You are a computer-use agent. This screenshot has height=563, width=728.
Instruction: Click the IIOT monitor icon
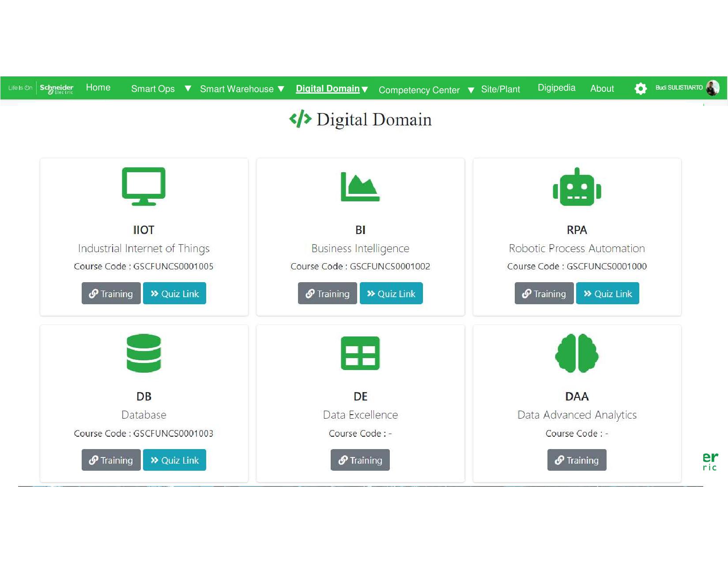pos(143,186)
